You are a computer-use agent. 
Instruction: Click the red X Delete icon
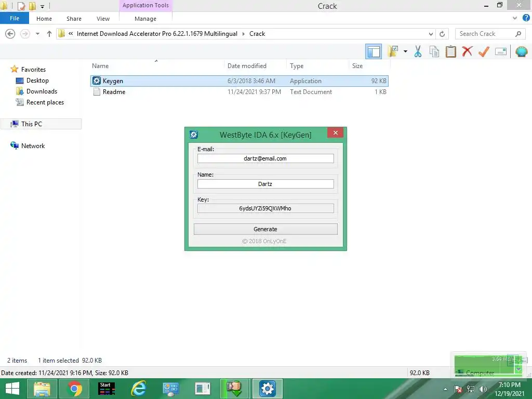(x=467, y=51)
